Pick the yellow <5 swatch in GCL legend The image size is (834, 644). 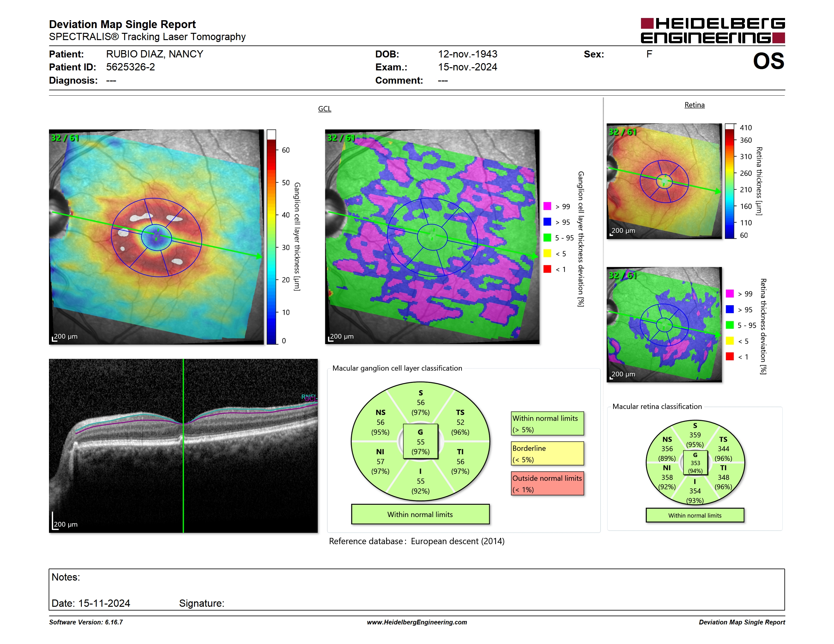point(547,253)
